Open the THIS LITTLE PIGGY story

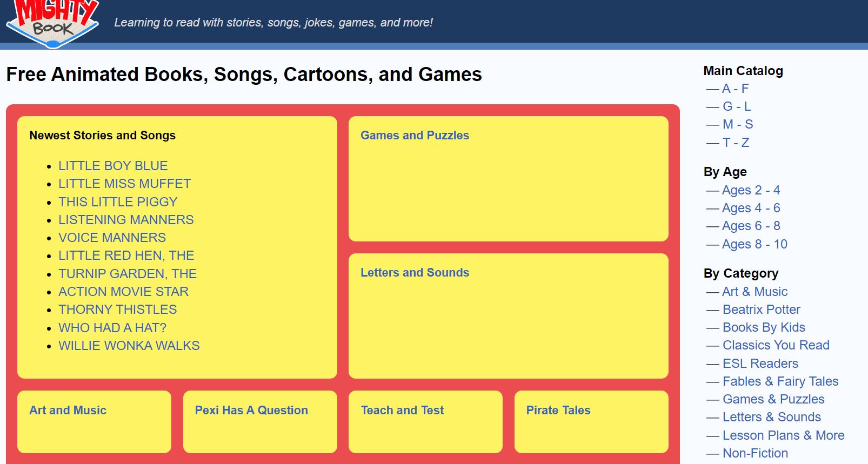coord(118,202)
